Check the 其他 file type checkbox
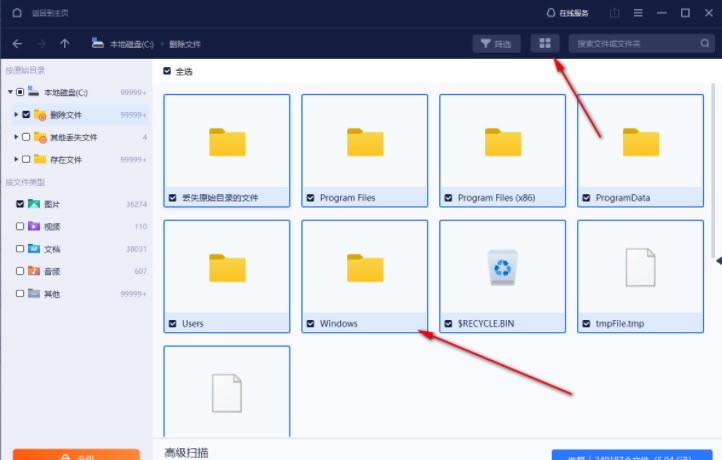The image size is (722, 460). tap(20, 293)
